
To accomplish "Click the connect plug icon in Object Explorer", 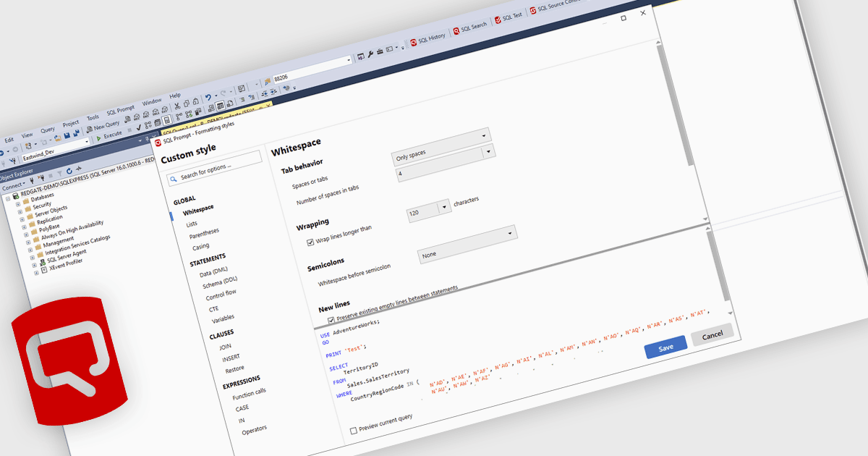I will tap(32, 179).
